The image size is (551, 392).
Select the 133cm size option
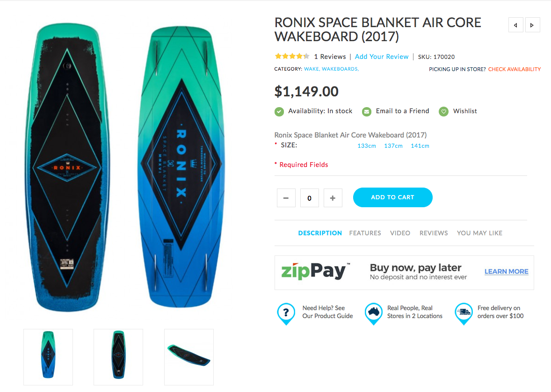(367, 146)
